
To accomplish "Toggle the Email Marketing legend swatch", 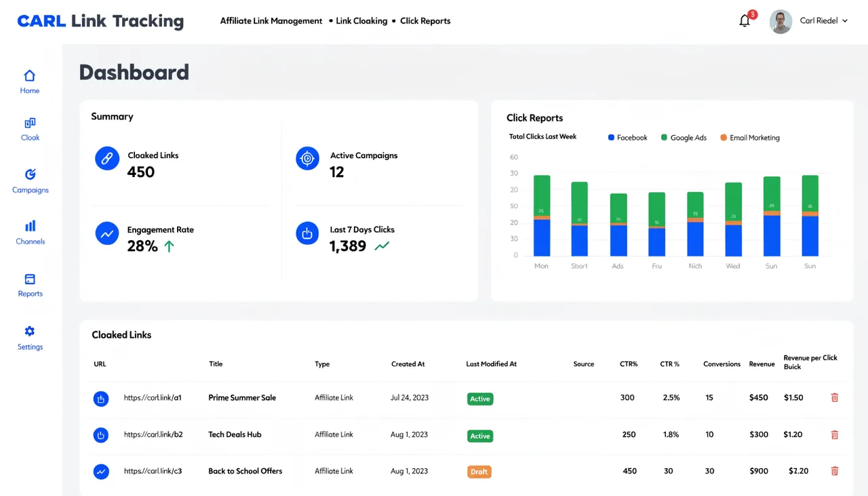I will pyautogui.click(x=724, y=137).
